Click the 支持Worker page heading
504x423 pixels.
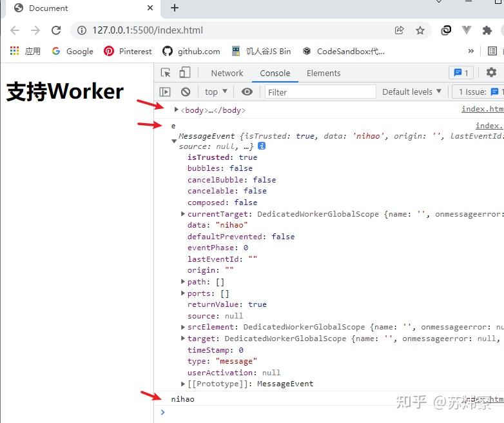(65, 92)
